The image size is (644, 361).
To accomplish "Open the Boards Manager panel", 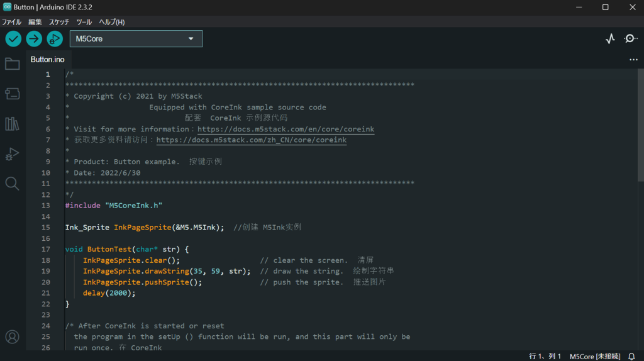I will click(13, 94).
